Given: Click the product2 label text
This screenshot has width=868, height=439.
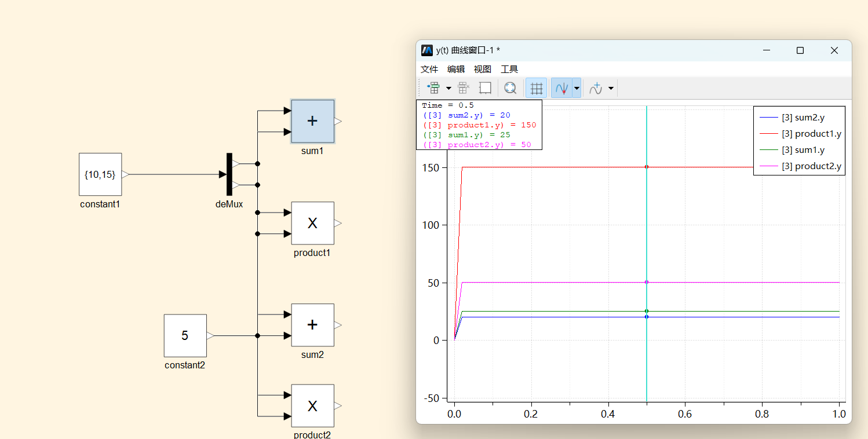Looking at the screenshot, I should tap(312, 435).
